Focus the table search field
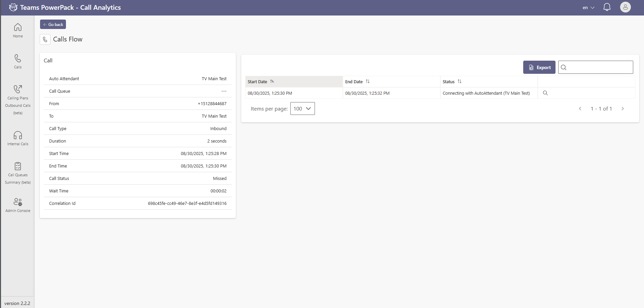 click(x=599, y=67)
